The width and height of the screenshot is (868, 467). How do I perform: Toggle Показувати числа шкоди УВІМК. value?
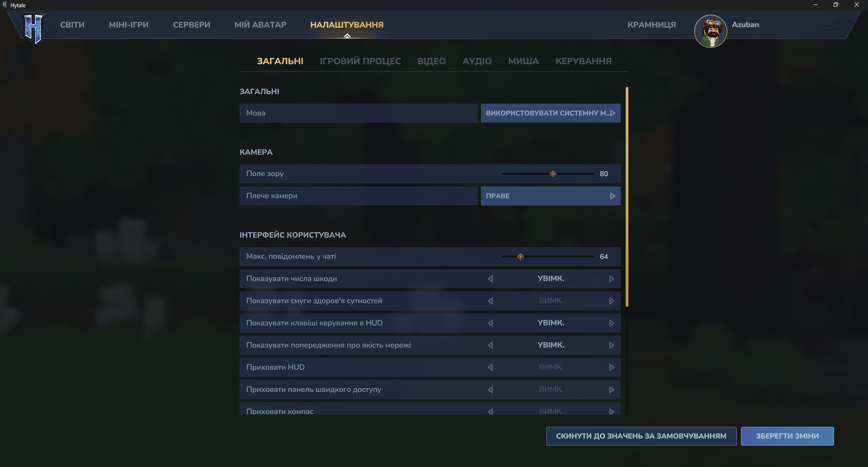[x=551, y=279]
